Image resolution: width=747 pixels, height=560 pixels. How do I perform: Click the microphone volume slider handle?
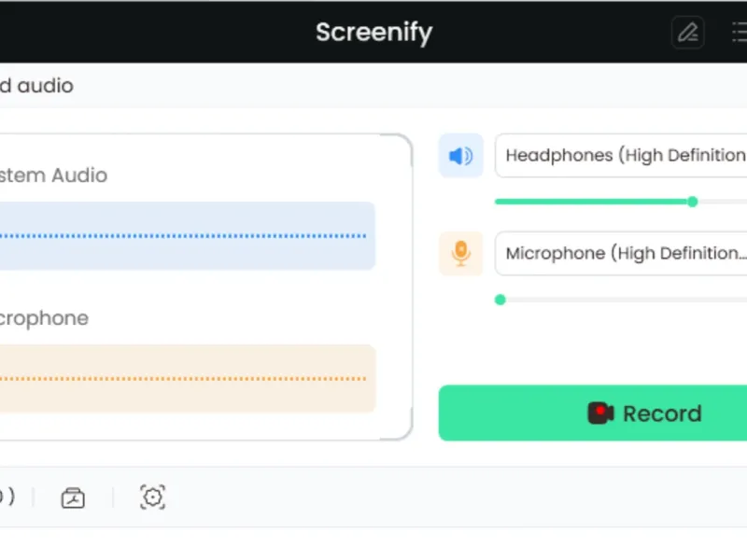(500, 300)
